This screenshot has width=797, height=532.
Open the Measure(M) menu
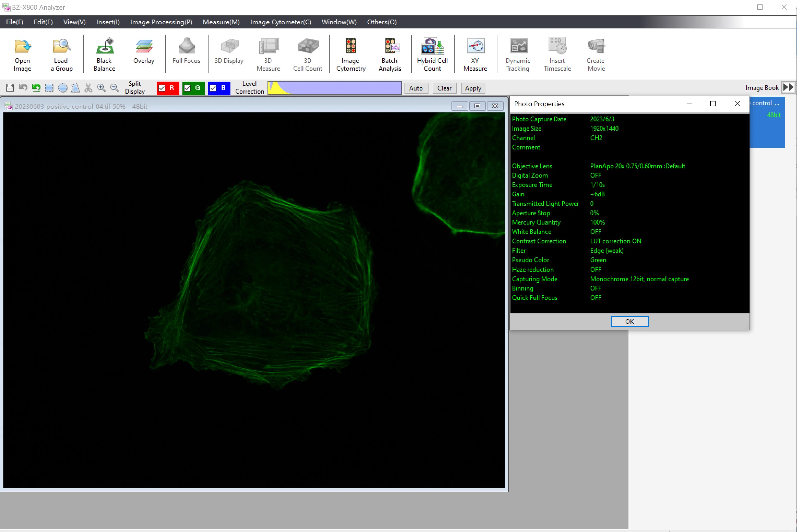[x=221, y=22]
